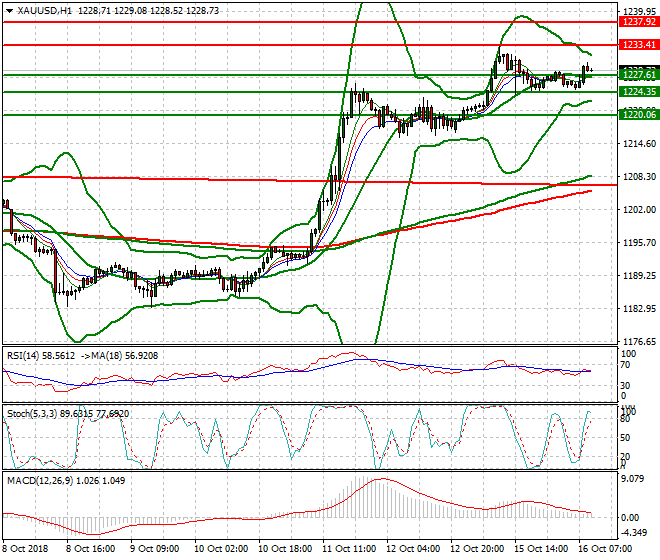Click the -4.349 MACD scale value
Screen dimensions: 660x560
coord(633,533)
